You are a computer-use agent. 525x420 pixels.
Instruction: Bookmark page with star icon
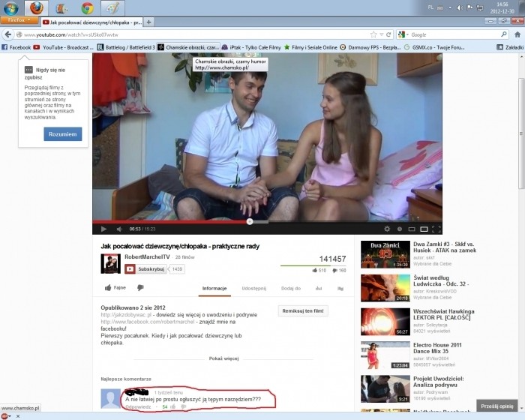(373, 34)
